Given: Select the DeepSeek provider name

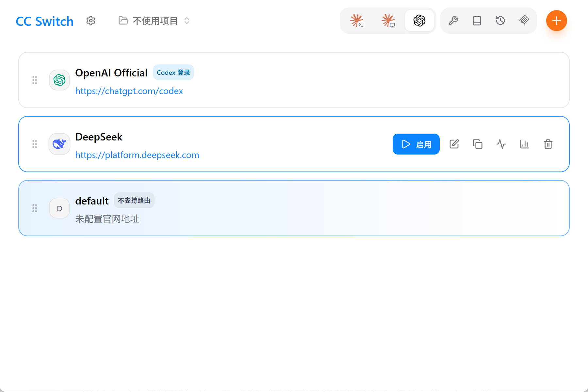Looking at the screenshot, I should coord(99,137).
